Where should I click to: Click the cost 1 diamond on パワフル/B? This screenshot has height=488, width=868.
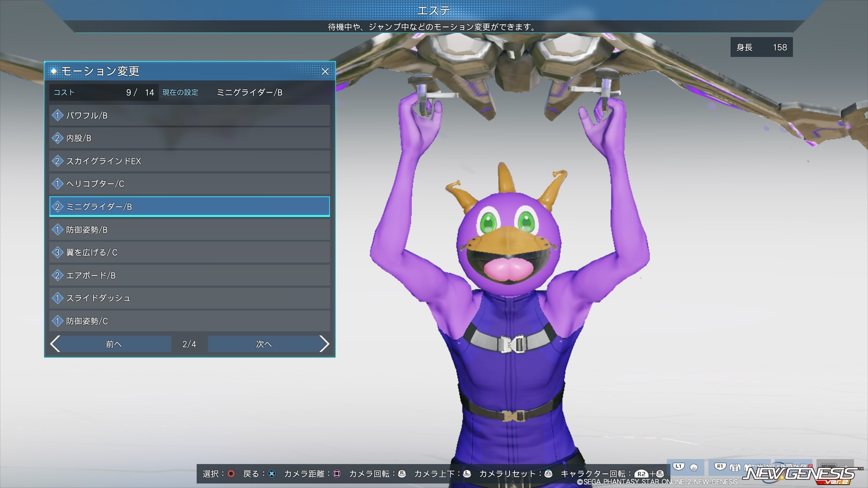pos(57,115)
